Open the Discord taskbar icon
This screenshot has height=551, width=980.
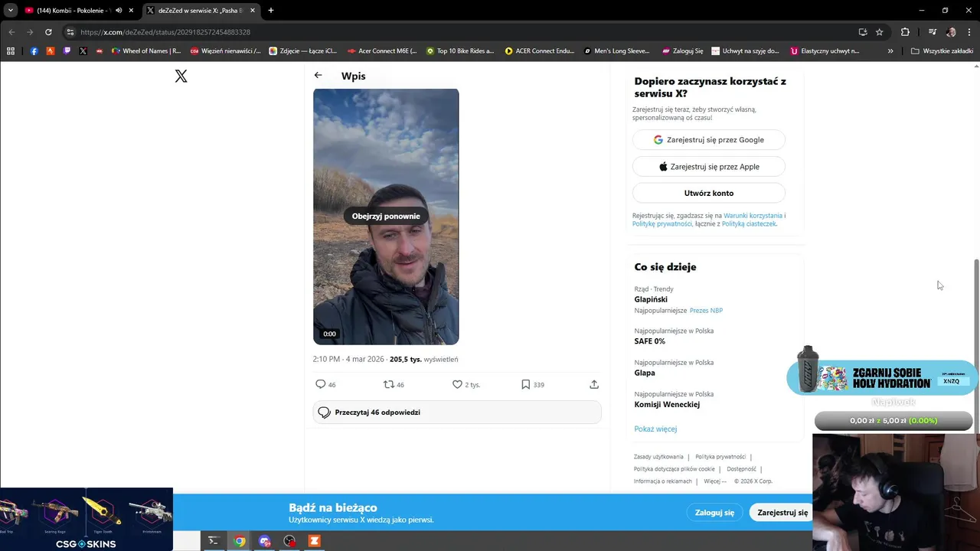[265, 541]
